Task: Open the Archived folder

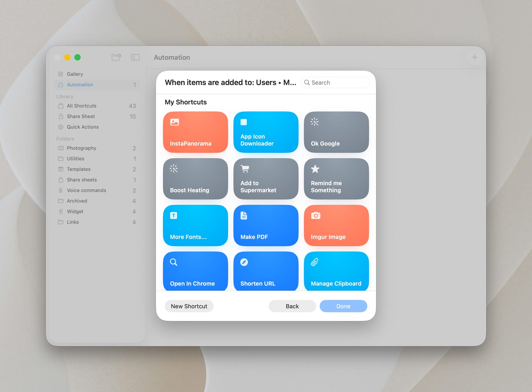Action: click(77, 201)
